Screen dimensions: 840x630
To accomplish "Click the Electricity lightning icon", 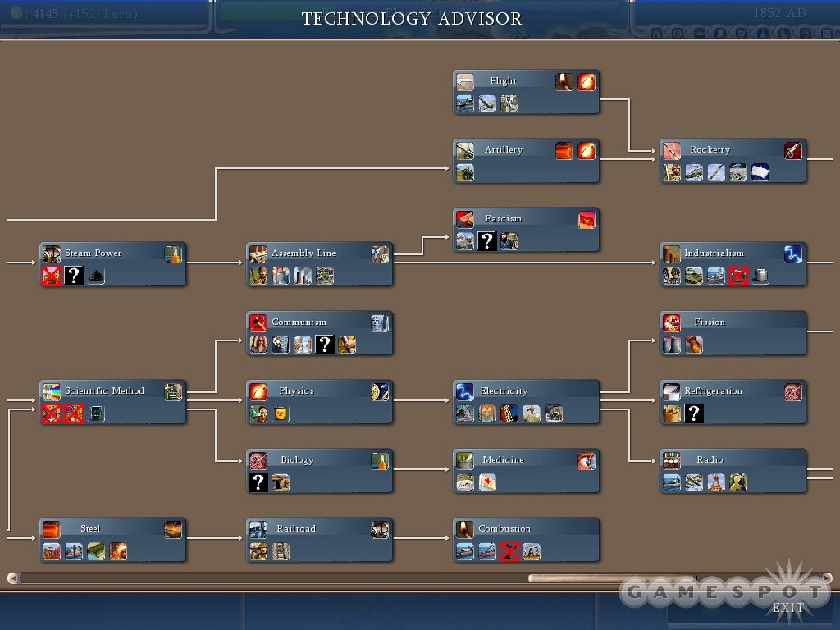I will click(x=465, y=391).
